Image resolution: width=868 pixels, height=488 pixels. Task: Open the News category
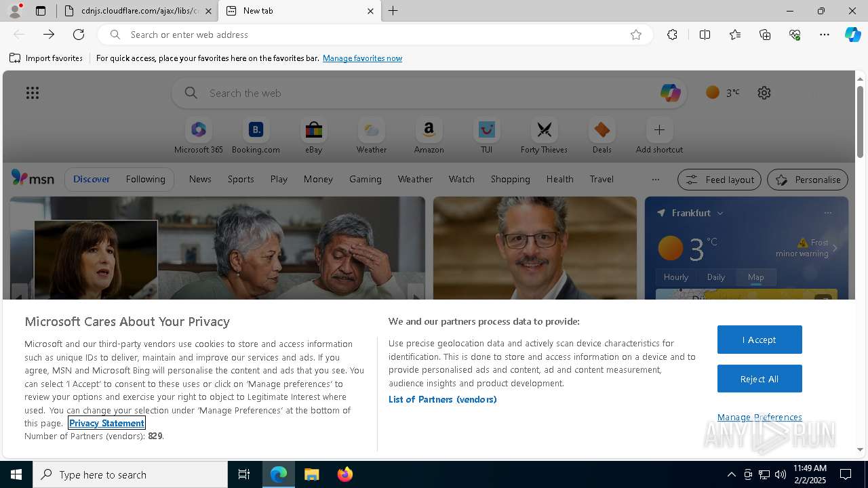(x=200, y=179)
